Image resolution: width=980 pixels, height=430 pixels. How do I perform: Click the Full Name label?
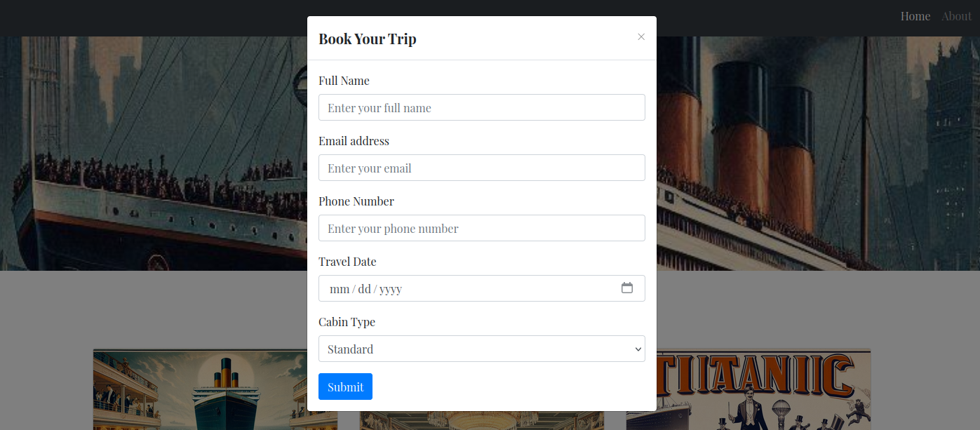point(344,81)
